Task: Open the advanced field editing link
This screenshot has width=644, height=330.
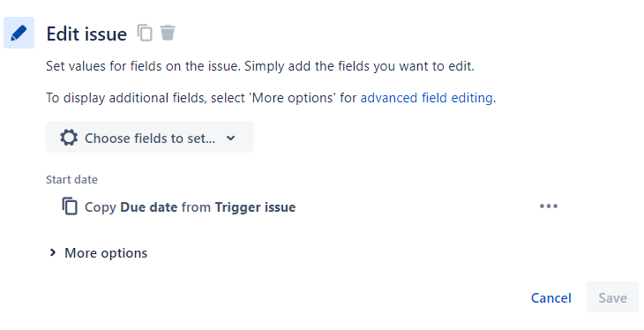Action: (427, 98)
